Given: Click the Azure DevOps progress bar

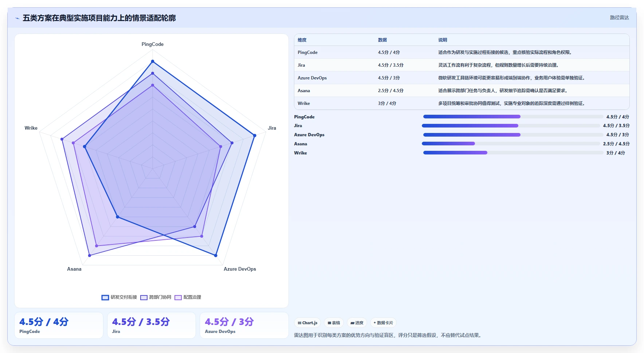Looking at the screenshot, I should (x=513, y=135).
